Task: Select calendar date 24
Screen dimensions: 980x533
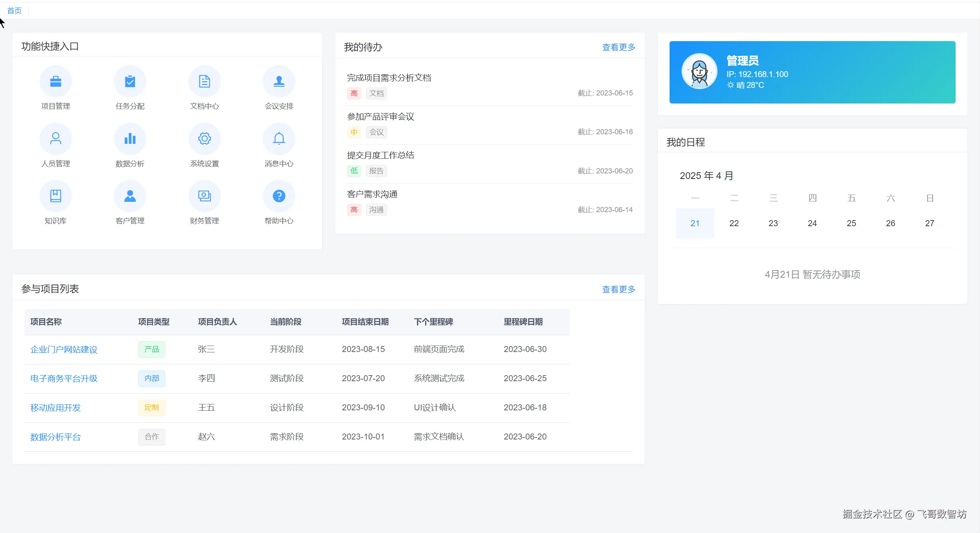Action: [812, 223]
